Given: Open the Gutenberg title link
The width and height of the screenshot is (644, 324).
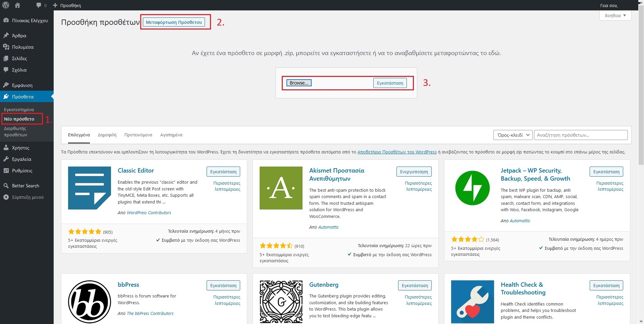Looking at the screenshot, I should 324,285.
